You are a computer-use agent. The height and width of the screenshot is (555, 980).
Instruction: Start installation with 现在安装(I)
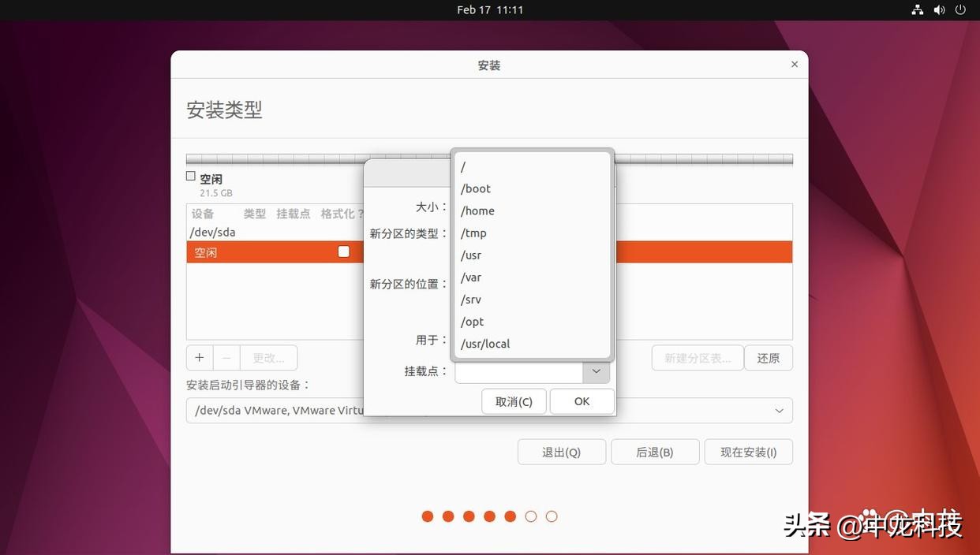point(748,451)
